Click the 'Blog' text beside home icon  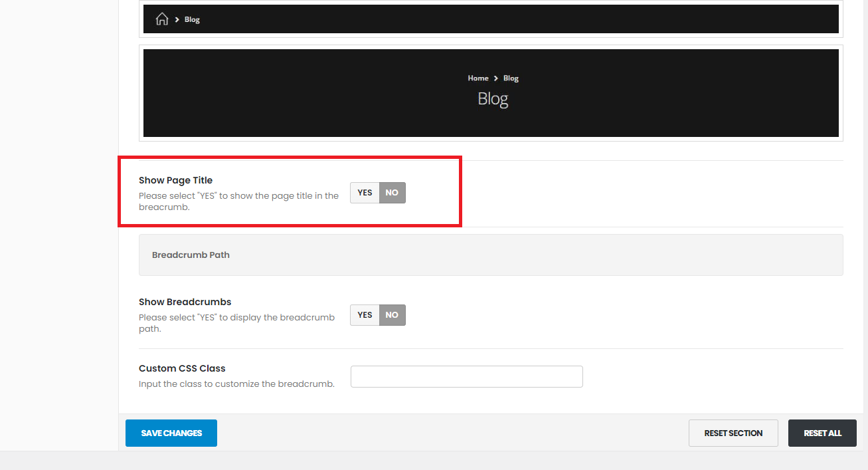[x=192, y=20]
